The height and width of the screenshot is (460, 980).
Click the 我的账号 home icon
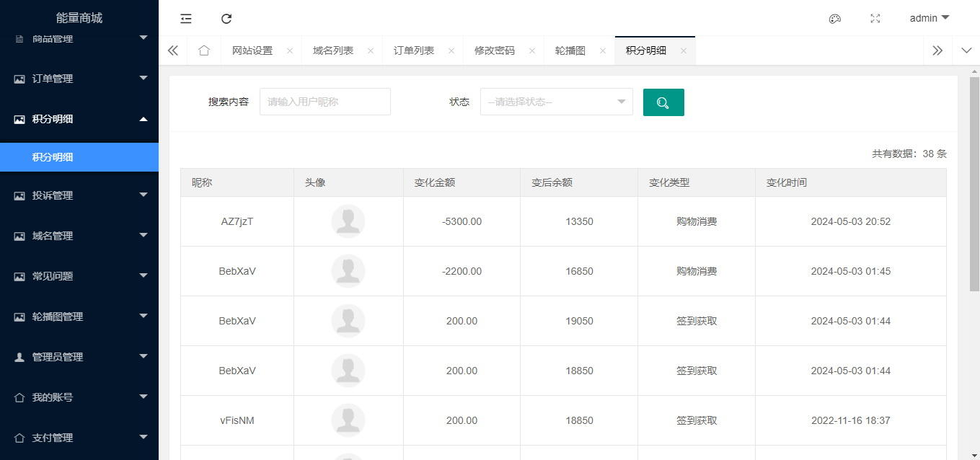point(19,397)
